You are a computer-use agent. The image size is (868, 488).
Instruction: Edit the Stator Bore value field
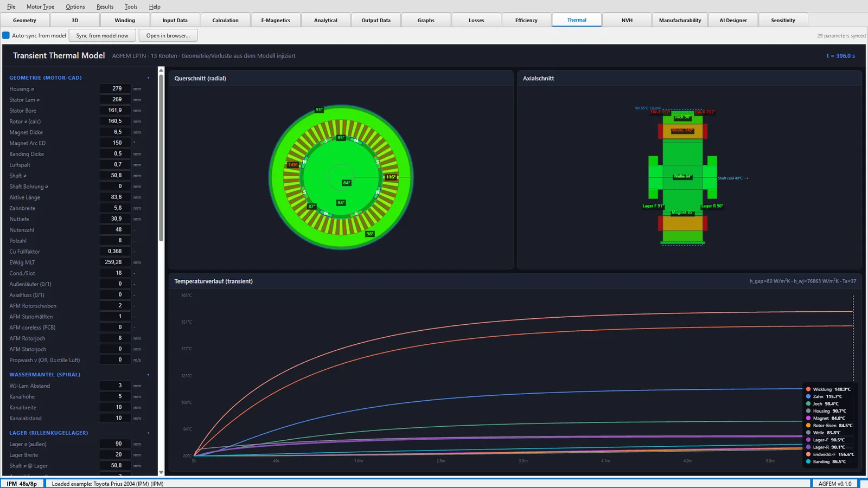(x=115, y=110)
